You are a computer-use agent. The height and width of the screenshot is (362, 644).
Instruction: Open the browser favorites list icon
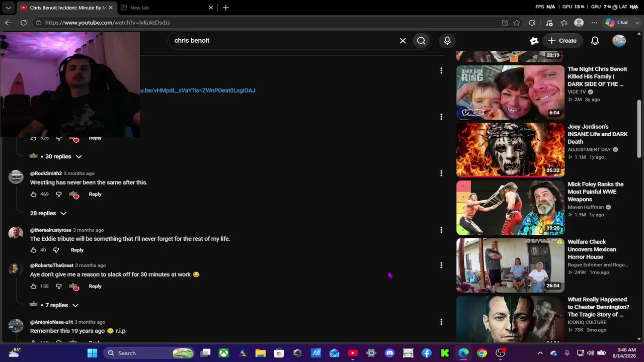[x=564, y=23]
